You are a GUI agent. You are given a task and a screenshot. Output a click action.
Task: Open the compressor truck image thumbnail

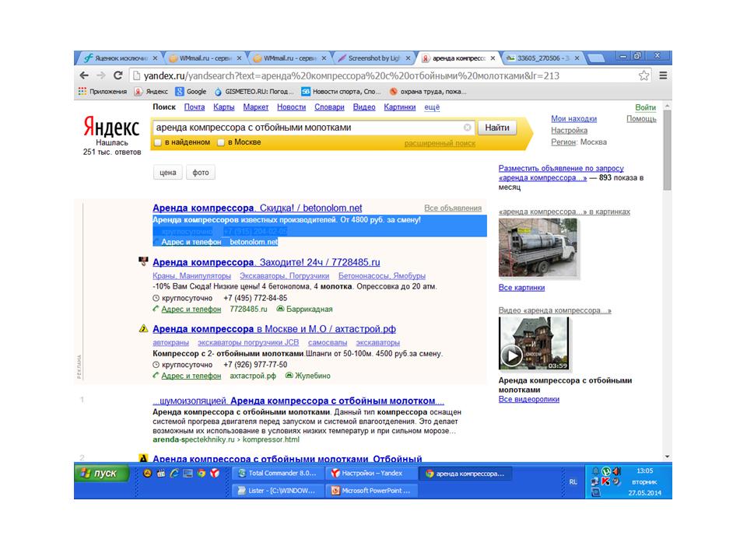pyautogui.click(x=538, y=247)
